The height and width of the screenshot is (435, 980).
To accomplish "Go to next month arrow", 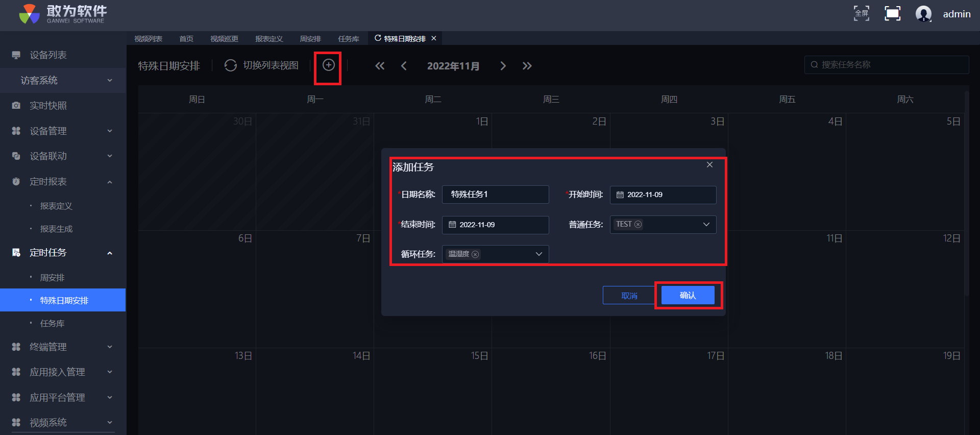I will tap(503, 66).
